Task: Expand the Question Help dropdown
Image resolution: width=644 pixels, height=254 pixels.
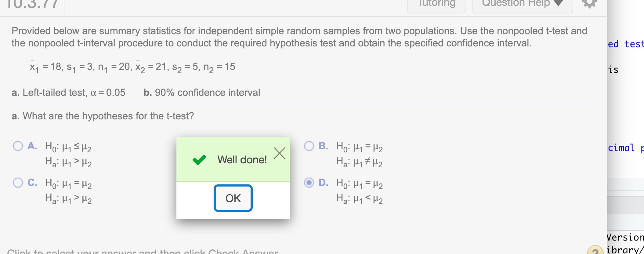Action: [523, 4]
